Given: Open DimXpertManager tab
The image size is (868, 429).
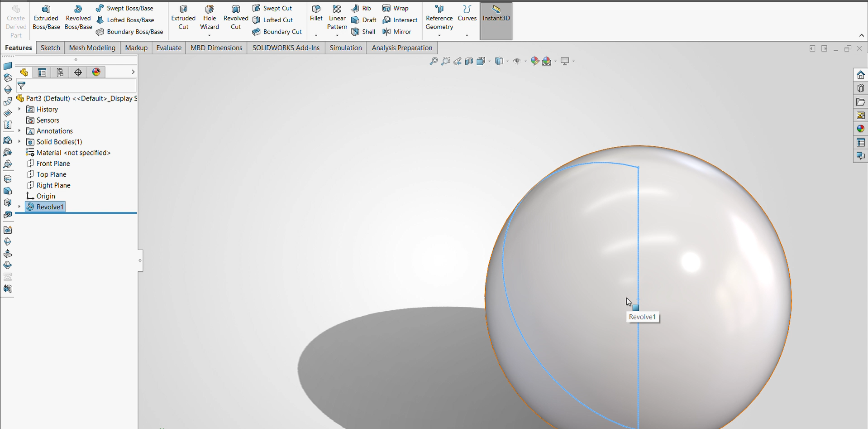Looking at the screenshot, I should click(x=78, y=72).
